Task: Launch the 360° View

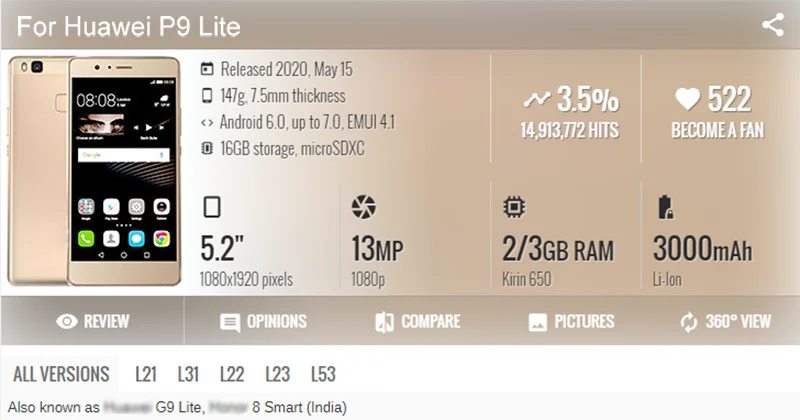Action: [x=725, y=322]
